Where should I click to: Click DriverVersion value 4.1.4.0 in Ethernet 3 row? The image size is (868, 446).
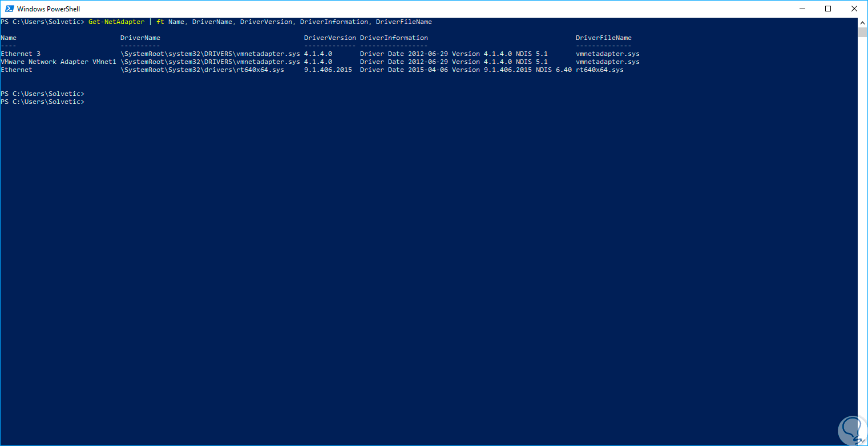coord(318,54)
